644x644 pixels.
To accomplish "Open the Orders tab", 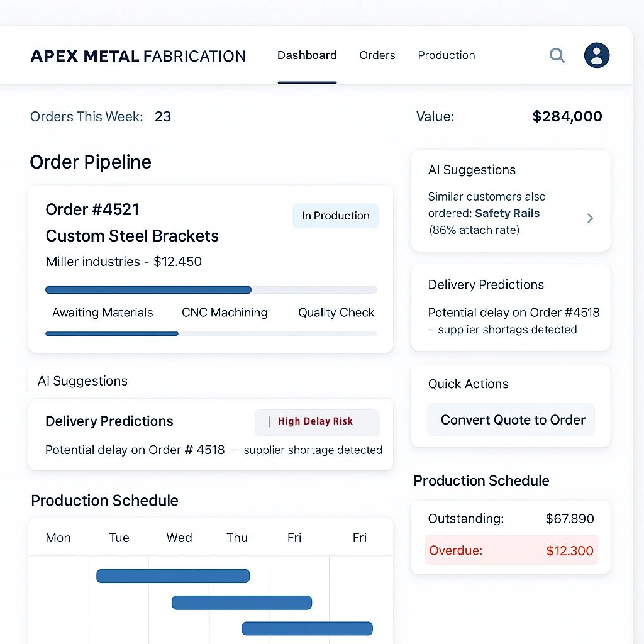I will [x=377, y=55].
